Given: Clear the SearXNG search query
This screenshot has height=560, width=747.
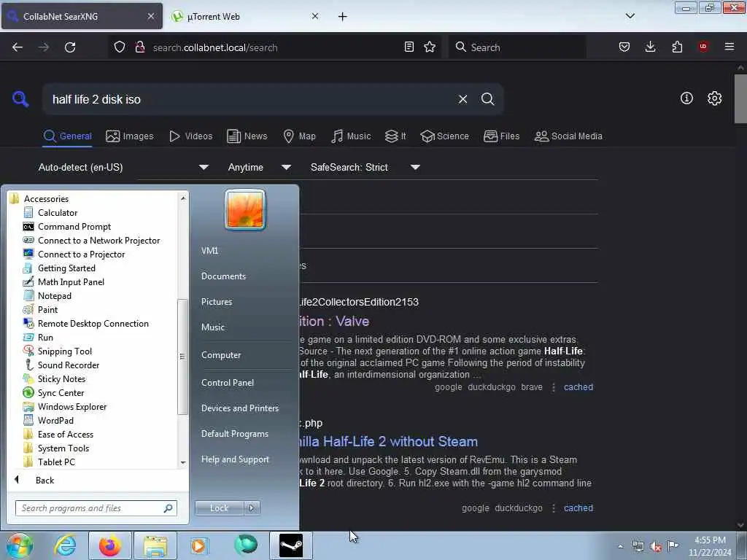Looking at the screenshot, I should [x=462, y=99].
